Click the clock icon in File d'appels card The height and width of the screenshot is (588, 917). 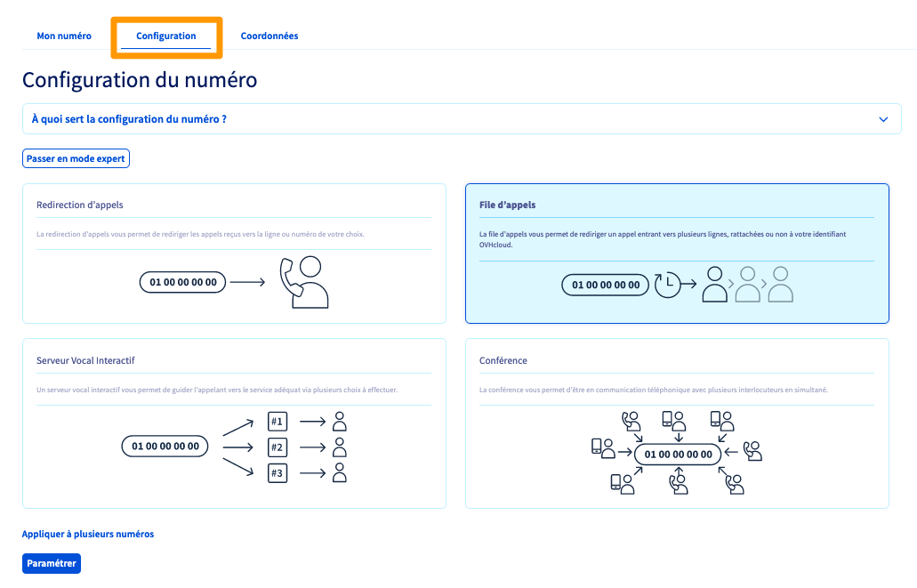pyautogui.click(x=666, y=285)
